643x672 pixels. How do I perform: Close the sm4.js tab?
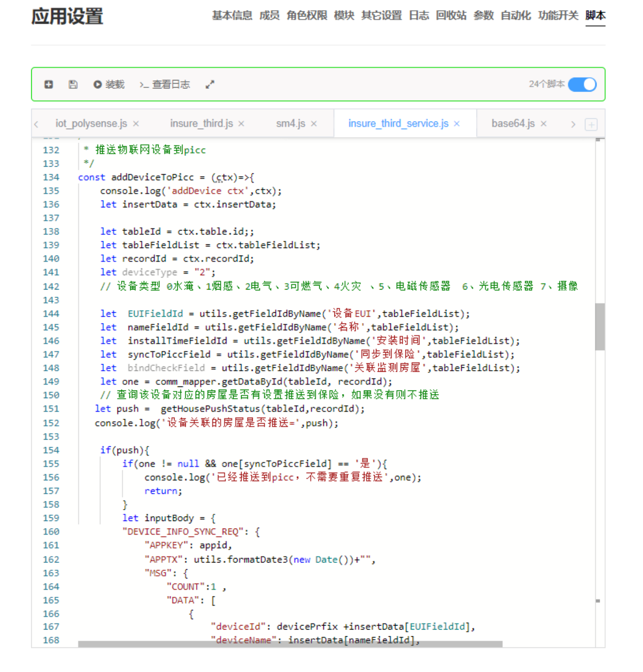point(314,124)
